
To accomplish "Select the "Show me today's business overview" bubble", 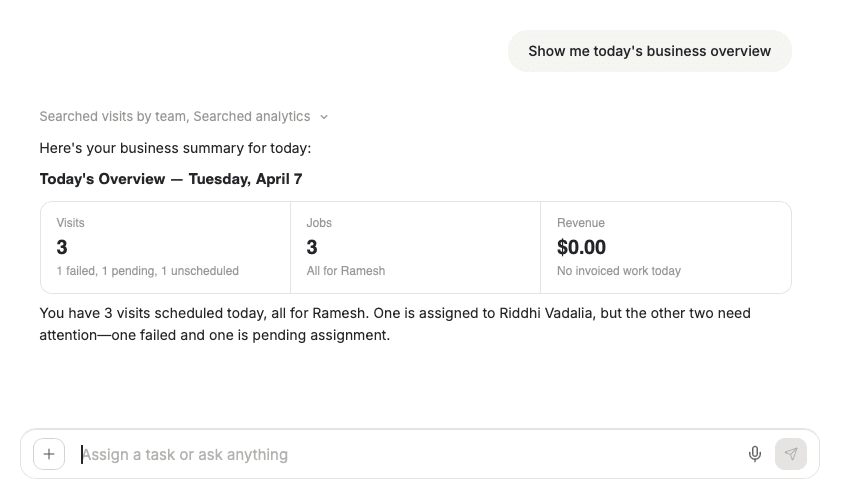I will click(649, 51).
